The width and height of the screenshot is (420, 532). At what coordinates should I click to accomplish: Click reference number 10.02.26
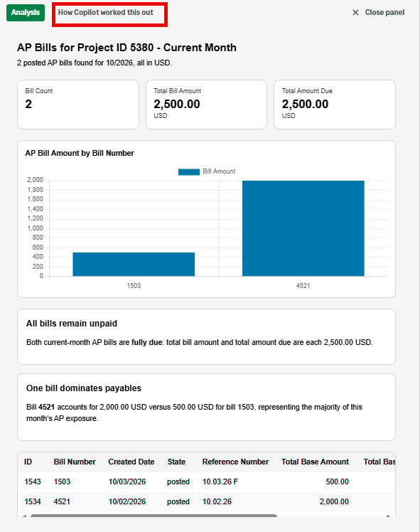[217, 501]
